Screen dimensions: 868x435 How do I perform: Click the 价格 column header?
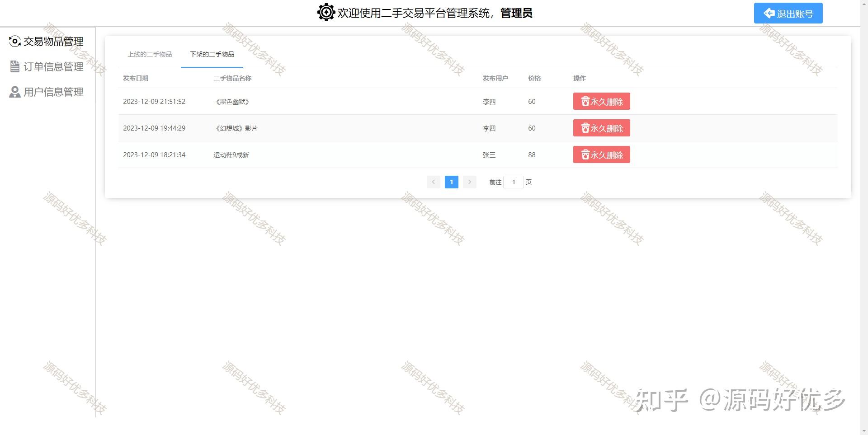coord(533,78)
